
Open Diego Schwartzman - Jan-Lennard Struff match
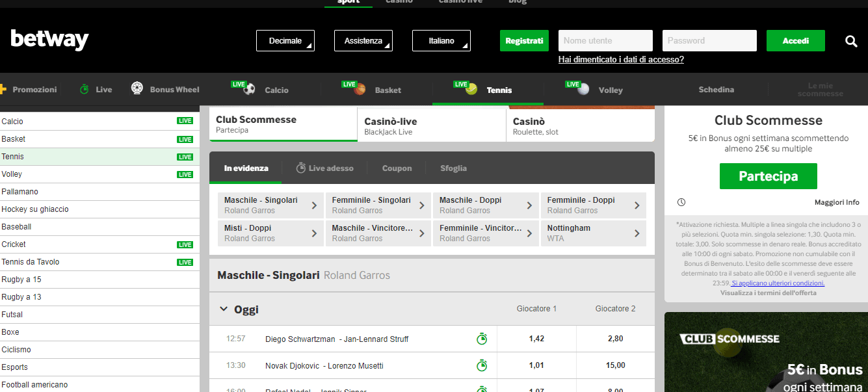point(337,339)
